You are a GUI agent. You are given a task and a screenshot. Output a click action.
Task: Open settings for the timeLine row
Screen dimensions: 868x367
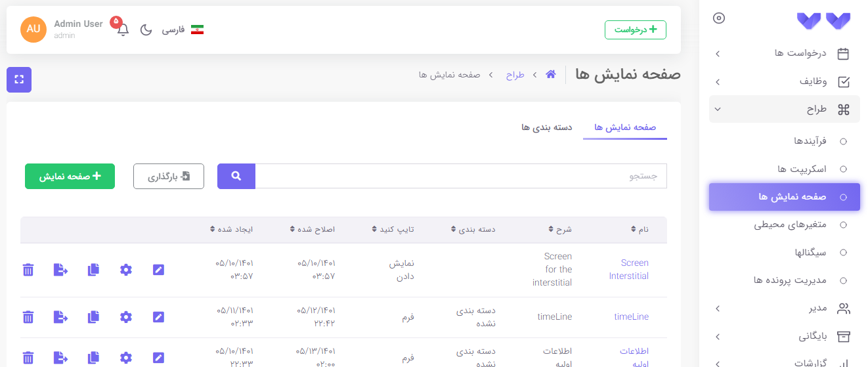click(126, 317)
